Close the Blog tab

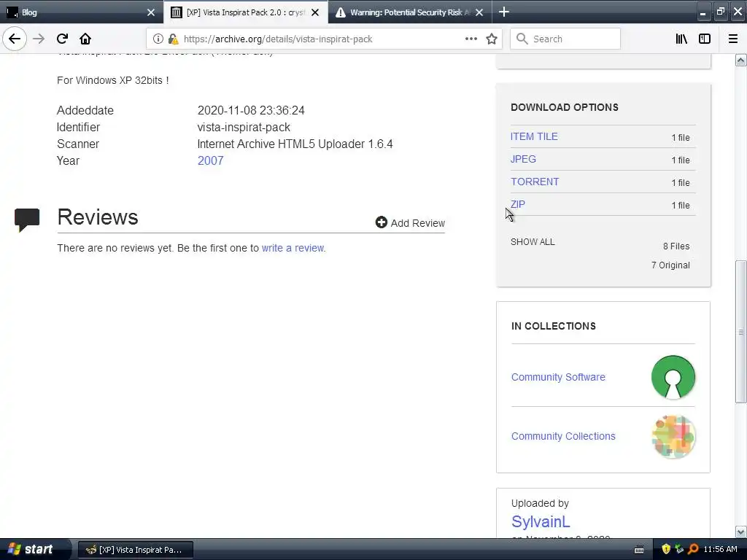tap(151, 12)
